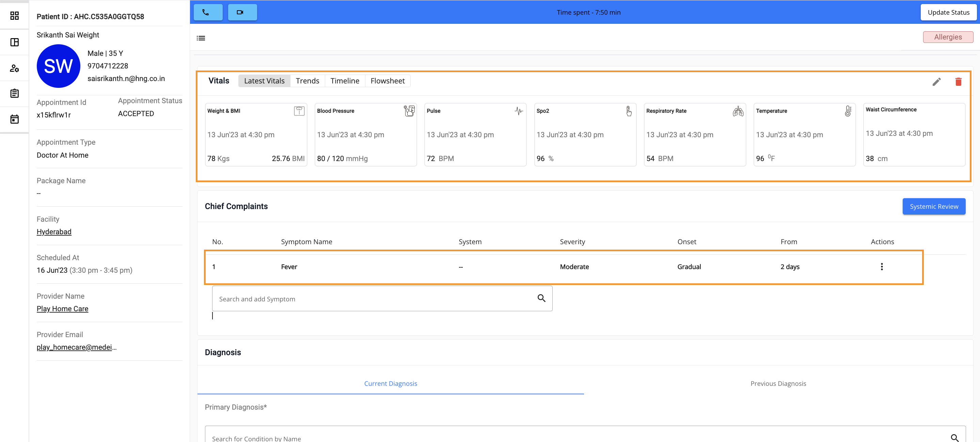The width and height of the screenshot is (980, 442).
Task: Open the layout panel icon in sidebar
Action: (14, 42)
